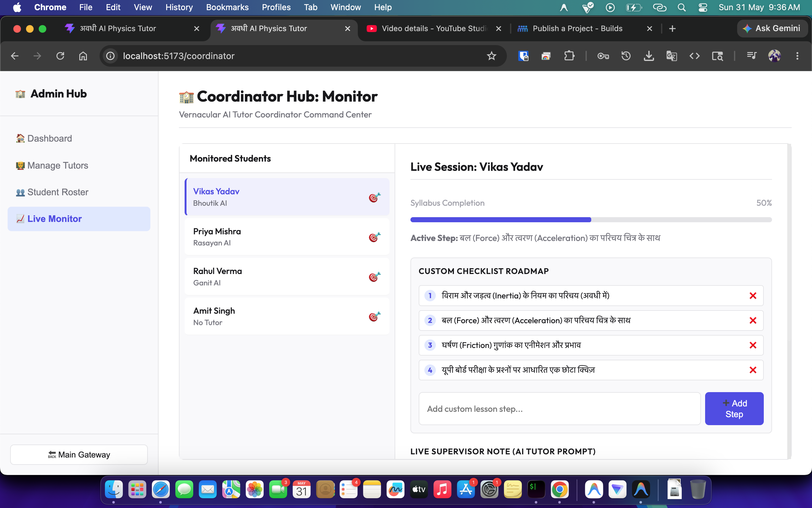This screenshot has height=508, width=812.
Task: Click the Active Step description text
Action: point(560,238)
